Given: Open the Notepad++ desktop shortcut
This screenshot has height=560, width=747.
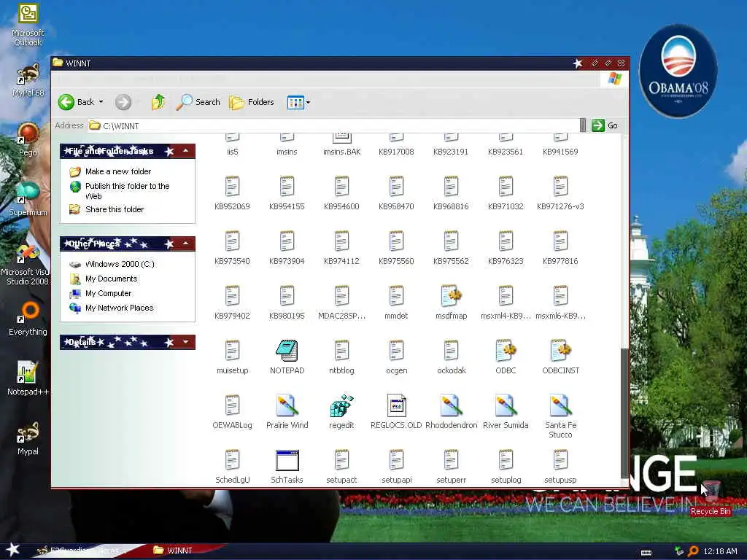Looking at the screenshot, I should click(28, 378).
